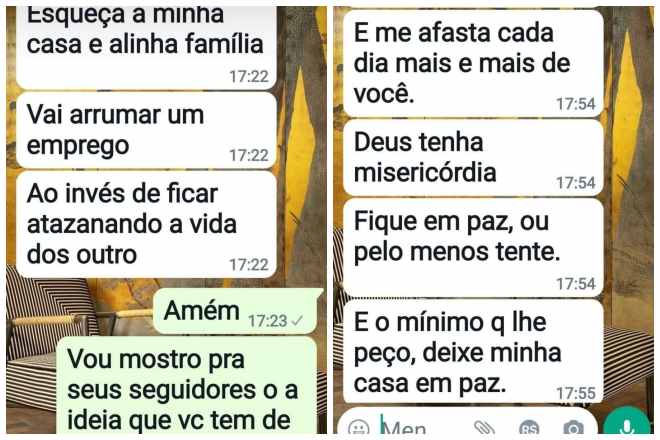Focus the message text input field
Viewport: 660px width, 440px height.
click(425, 426)
